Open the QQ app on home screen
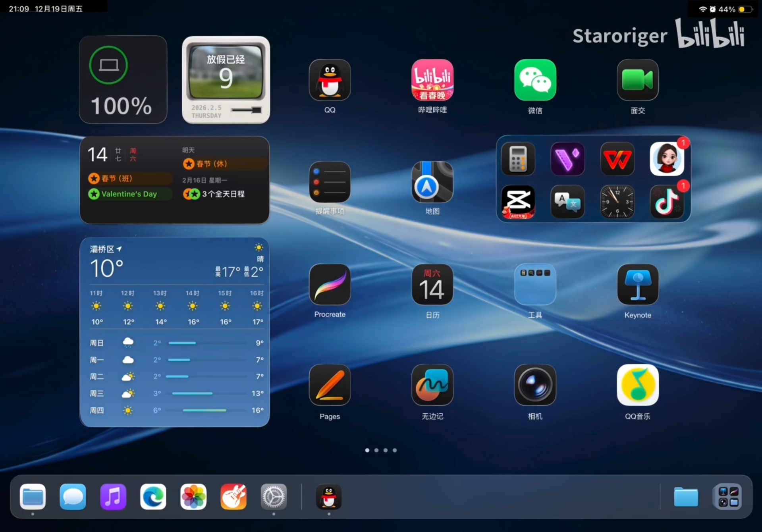762x532 pixels. point(330,80)
